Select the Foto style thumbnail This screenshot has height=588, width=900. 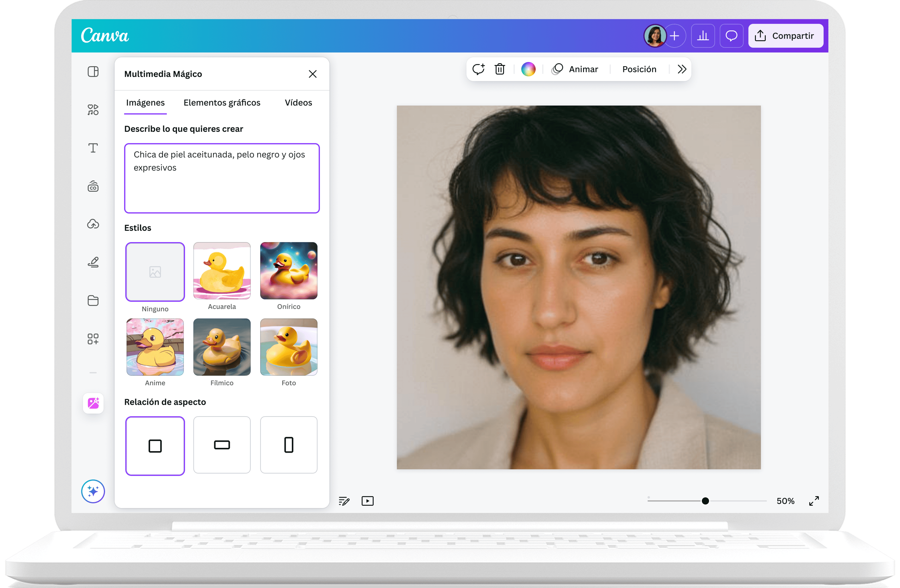point(289,347)
